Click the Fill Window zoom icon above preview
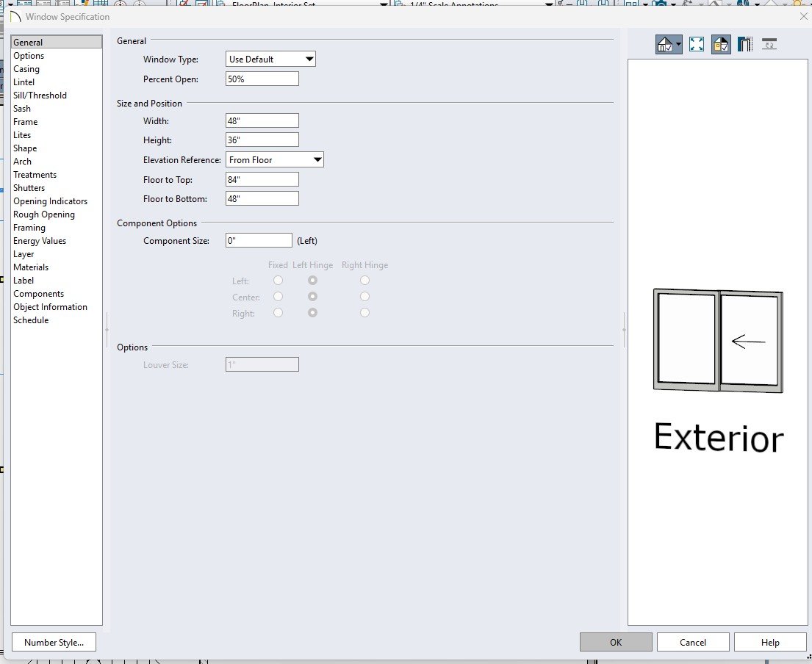This screenshot has height=664, width=812. (x=696, y=45)
